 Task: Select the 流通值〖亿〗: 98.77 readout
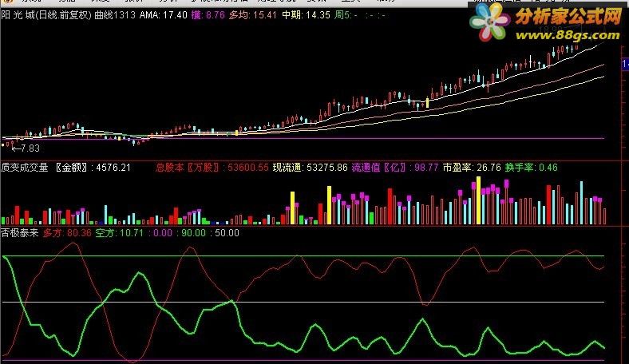tap(395, 167)
